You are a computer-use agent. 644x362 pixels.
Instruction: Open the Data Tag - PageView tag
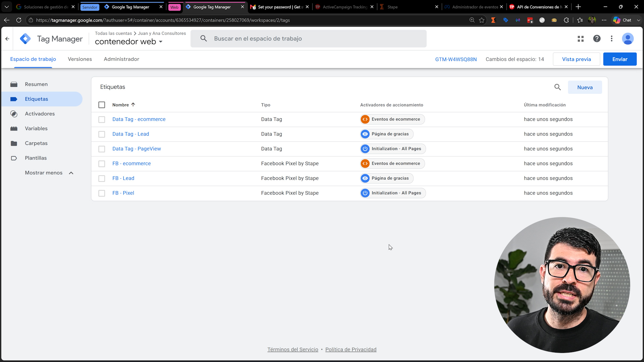[x=137, y=149]
